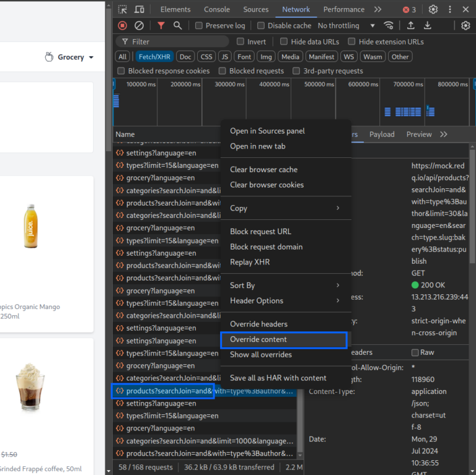Image resolution: width=476 pixels, height=475 pixels.
Task: Select the Fetch/XHR filter button
Action: (154, 57)
